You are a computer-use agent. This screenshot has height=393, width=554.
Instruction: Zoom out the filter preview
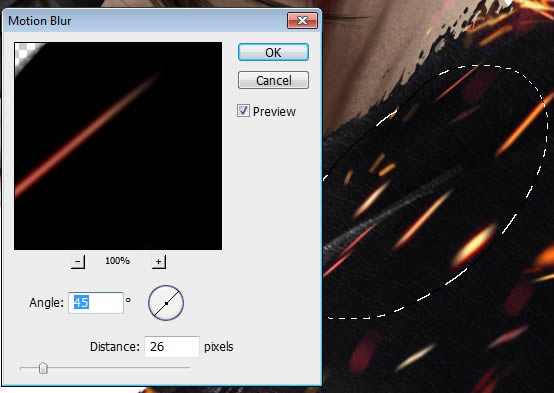(x=78, y=262)
